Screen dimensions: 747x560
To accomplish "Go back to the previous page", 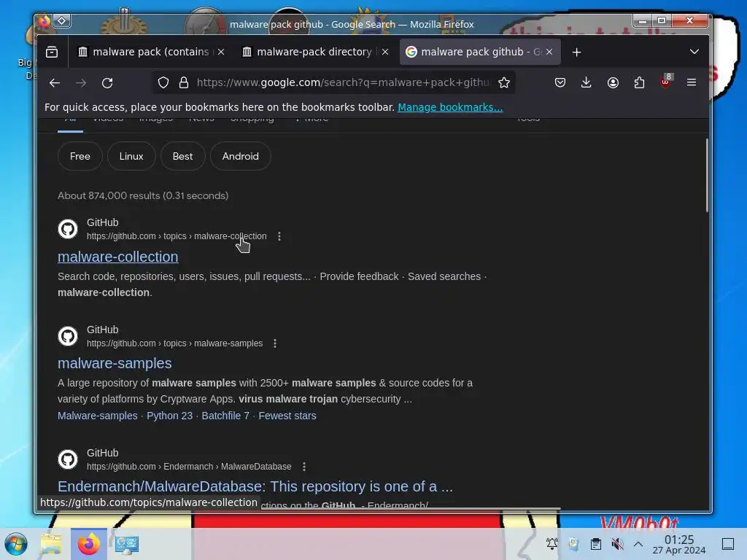I will [55, 83].
